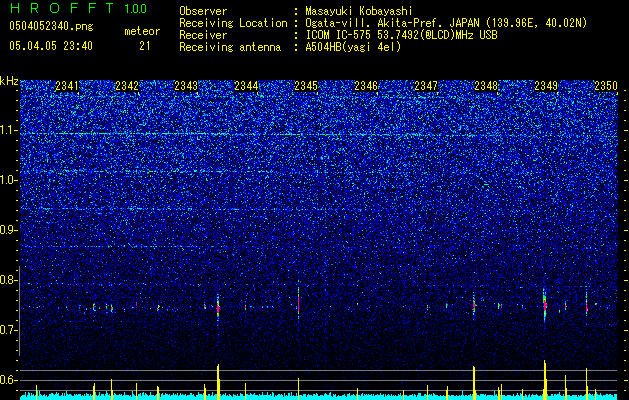The image size is (629, 400).
Task: Select observer name Masayuki Kobayashi
Action: click(x=359, y=11)
